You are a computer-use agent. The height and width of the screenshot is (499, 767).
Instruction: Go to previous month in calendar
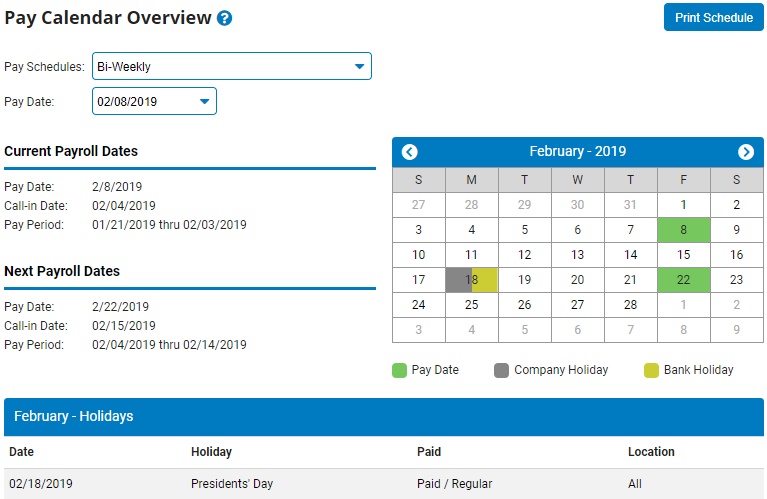point(409,152)
